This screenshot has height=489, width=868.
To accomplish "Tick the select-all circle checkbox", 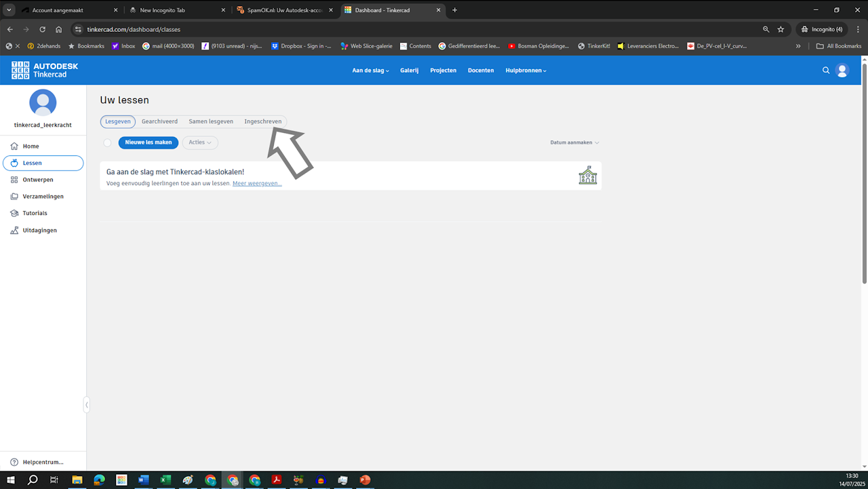I will (107, 142).
